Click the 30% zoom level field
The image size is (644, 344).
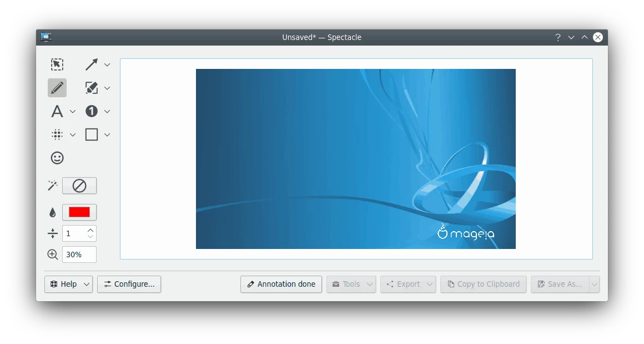click(79, 255)
